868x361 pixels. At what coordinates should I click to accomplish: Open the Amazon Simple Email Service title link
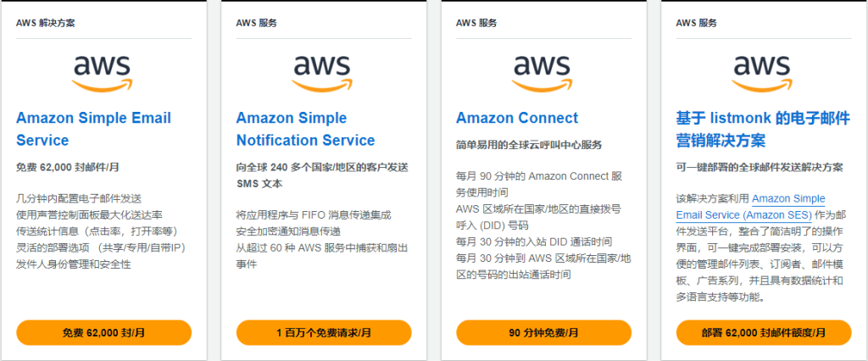[93, 129]
